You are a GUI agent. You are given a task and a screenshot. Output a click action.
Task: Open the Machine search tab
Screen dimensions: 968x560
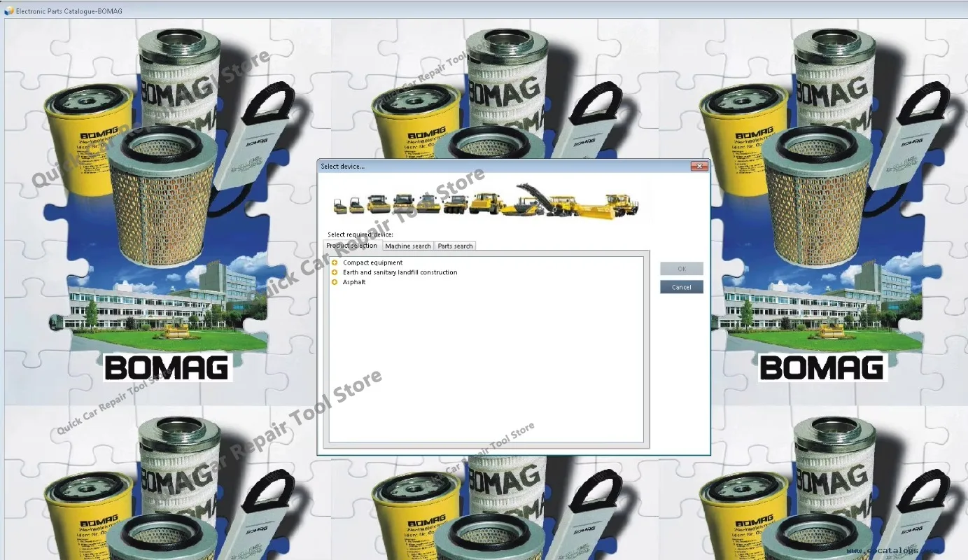click(x=408, y=246)
